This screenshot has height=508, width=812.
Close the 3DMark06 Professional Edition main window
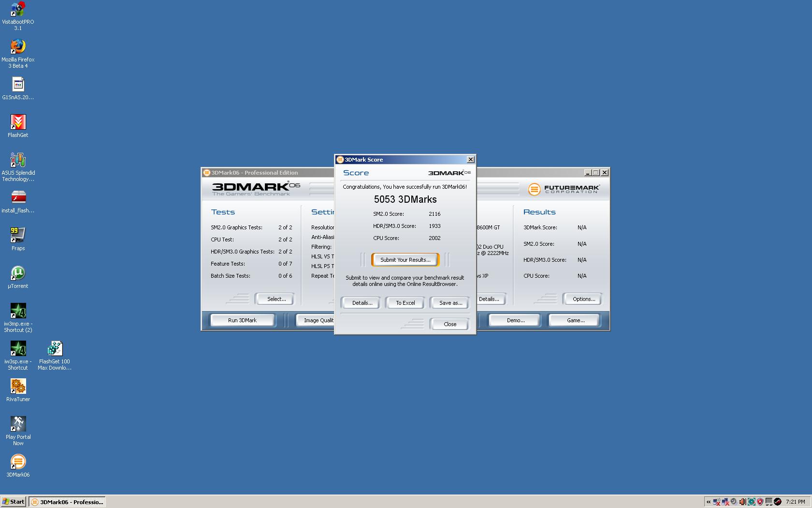[605, 173]
